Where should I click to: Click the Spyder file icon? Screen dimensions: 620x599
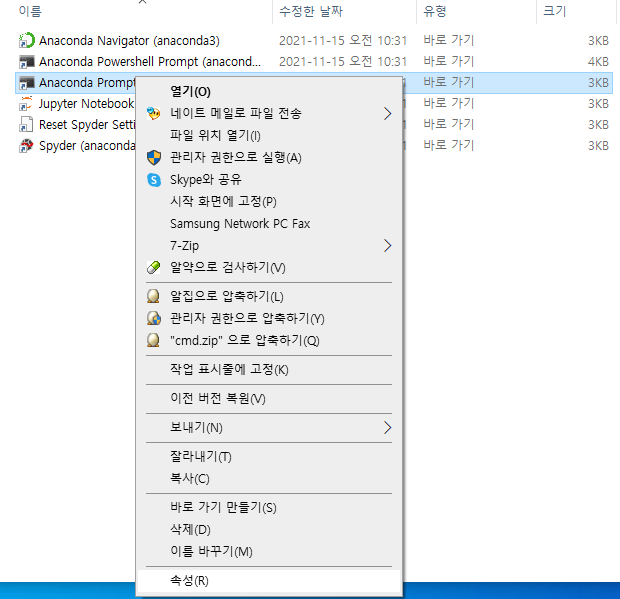pyautogui.click(x=26, y=145)
